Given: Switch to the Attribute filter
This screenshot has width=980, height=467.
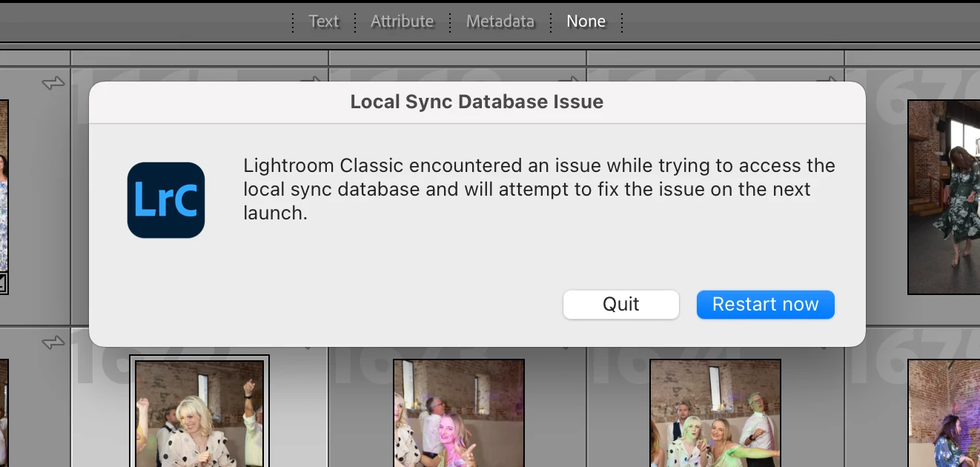Looking at the screenshot, I should [x=402, y=21].
